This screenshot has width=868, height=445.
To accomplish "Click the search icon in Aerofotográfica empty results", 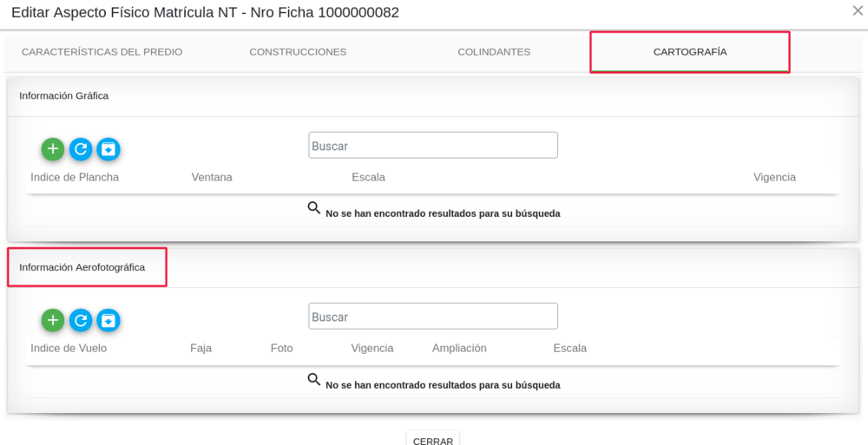I will click(x=314, y=380).
